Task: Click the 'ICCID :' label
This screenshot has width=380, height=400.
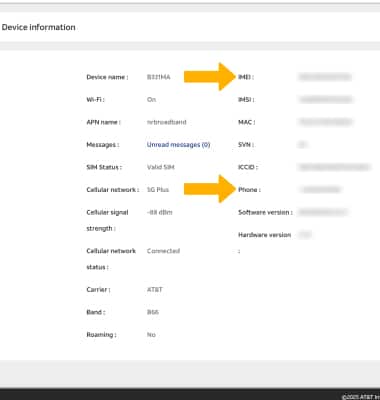Action: click(248, 167)
